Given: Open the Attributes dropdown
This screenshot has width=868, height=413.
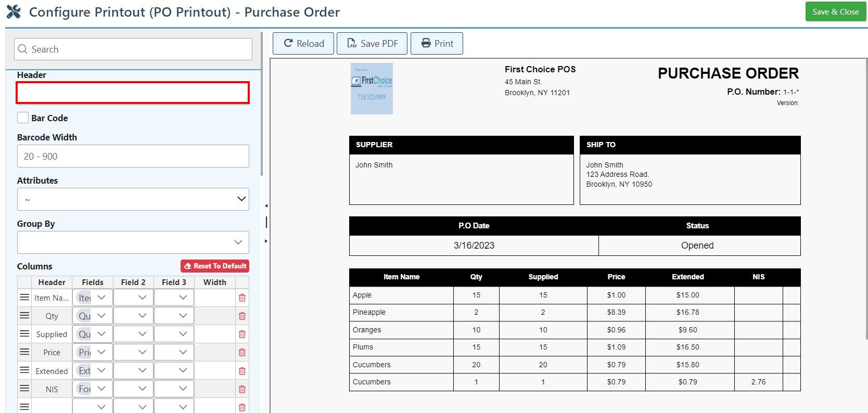Looking at the screenshot, I should click(x=133, y=199).
